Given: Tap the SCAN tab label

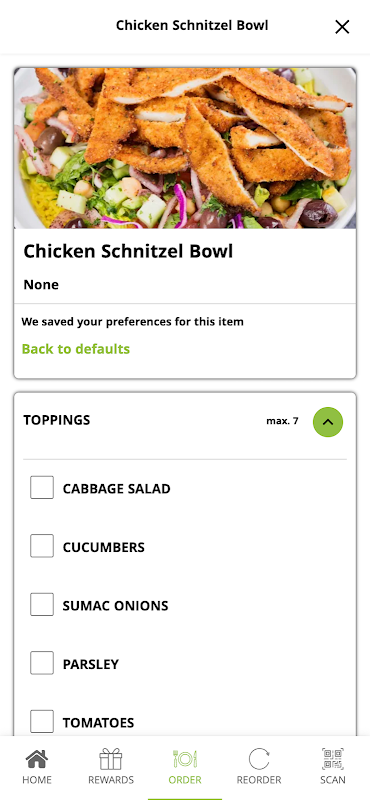Looking at the screenshot, I should [x=333, y=780].
